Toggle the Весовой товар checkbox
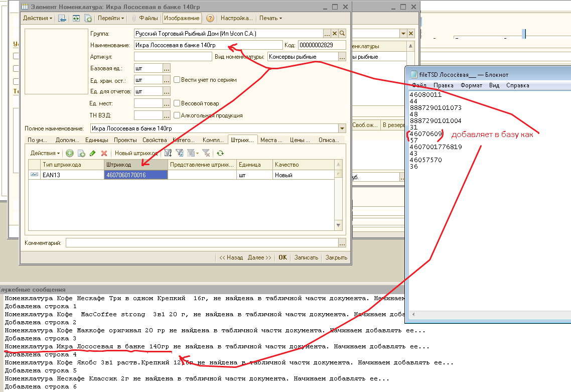This screenshot has height=392, width=571. pyautogui.click(x=177, y=103)
